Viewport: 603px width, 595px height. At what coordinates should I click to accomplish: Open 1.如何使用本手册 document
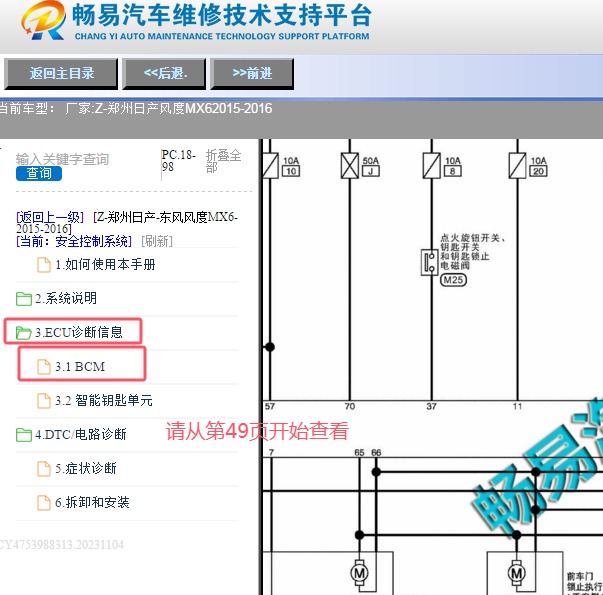(x=105, y=265)
